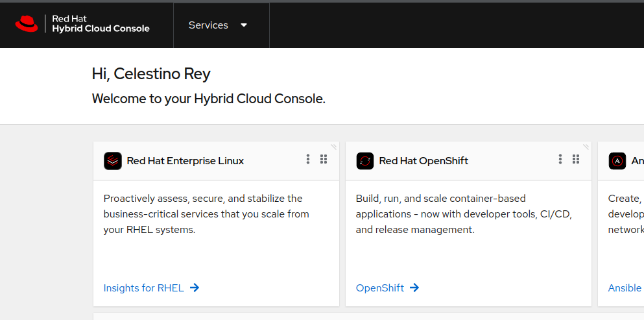Screen dimensions: 644x320
Task: Click the Red Hat Enterprise Linux card icon
Action: (113, 161)
